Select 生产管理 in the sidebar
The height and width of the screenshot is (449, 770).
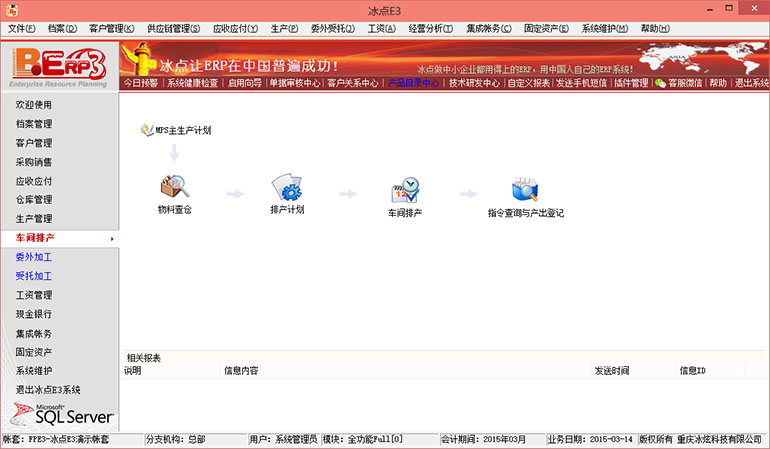(x=33, y=219)
